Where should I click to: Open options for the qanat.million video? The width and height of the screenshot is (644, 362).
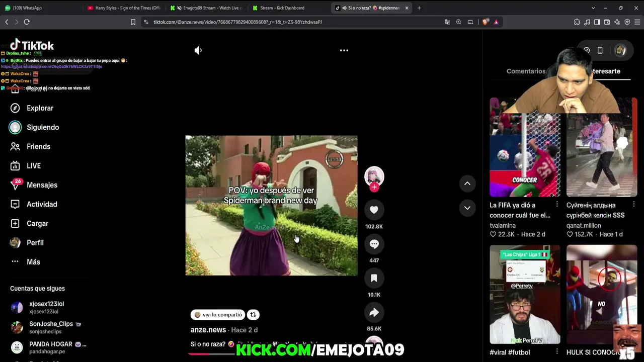click(633, 205)
